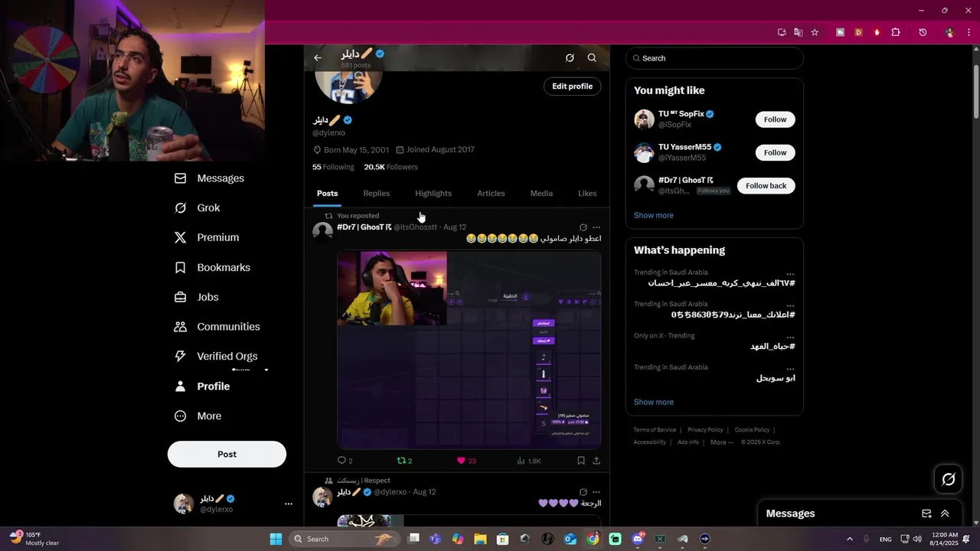Click Show more under What's happening
The height and width of the screenshot is (551, 980).
point(654,403)
